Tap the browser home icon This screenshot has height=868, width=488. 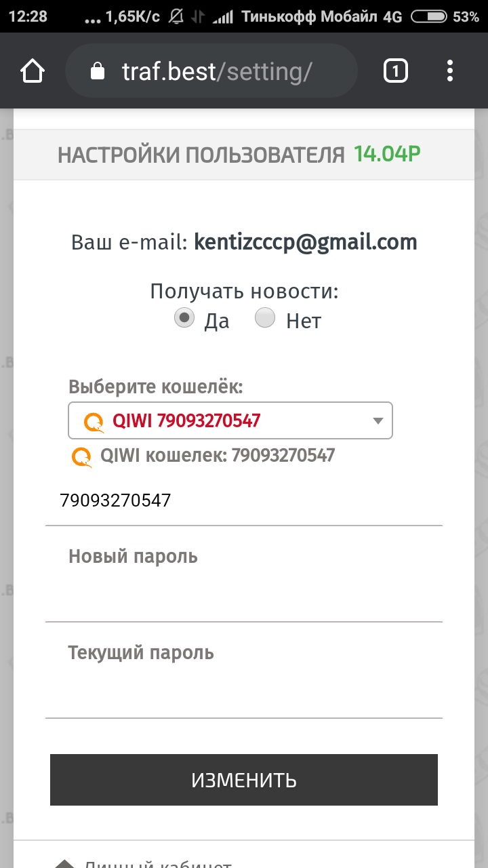click(33, 71)
